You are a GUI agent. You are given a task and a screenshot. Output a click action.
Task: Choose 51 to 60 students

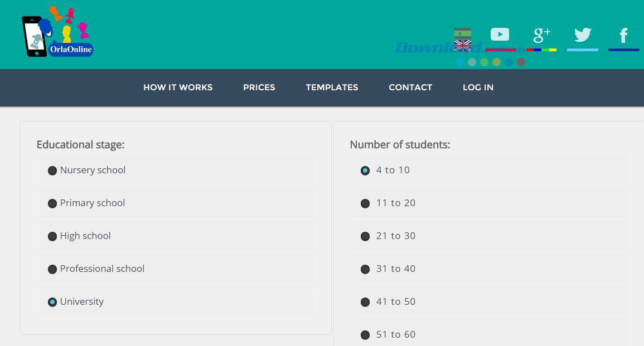[365, 335]
